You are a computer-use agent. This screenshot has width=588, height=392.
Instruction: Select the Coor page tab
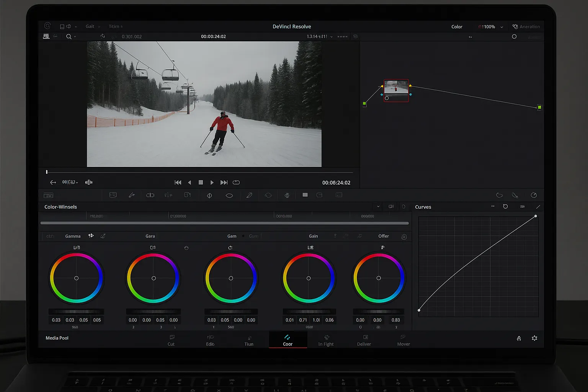(288, 340)
